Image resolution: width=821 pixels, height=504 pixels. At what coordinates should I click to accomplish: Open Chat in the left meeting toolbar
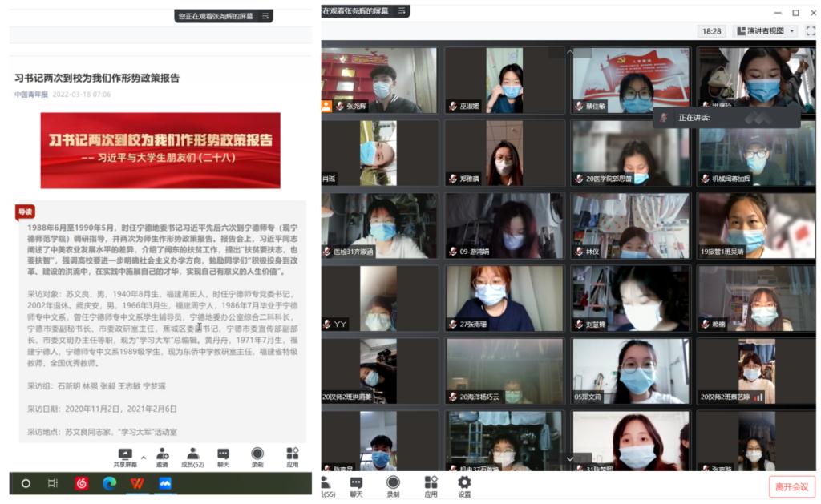(x=223, y=457)
